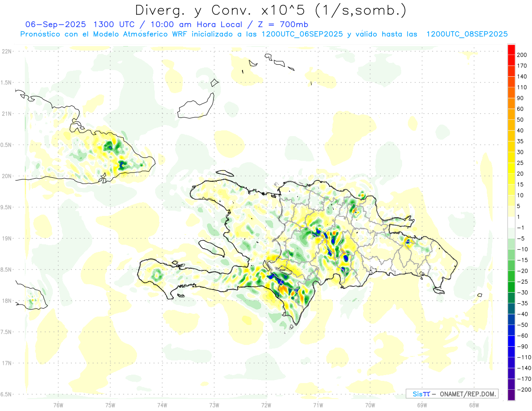This screenshot has height=411, width=532.
Task: Click the 76W longitude axis label
Action: 58,404
